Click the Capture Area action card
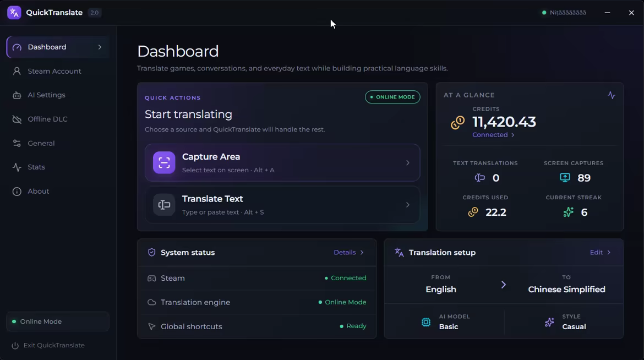This screenshot has width=644, height=360. 282,163
